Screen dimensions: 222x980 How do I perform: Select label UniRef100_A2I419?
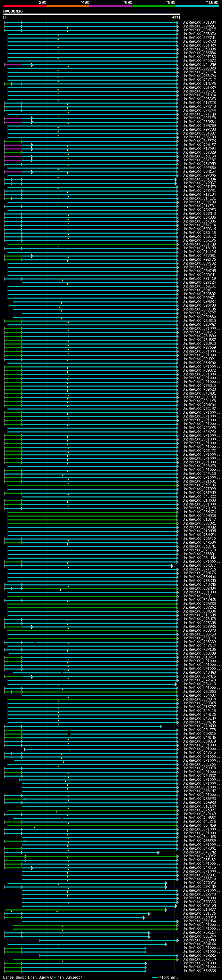199,278
